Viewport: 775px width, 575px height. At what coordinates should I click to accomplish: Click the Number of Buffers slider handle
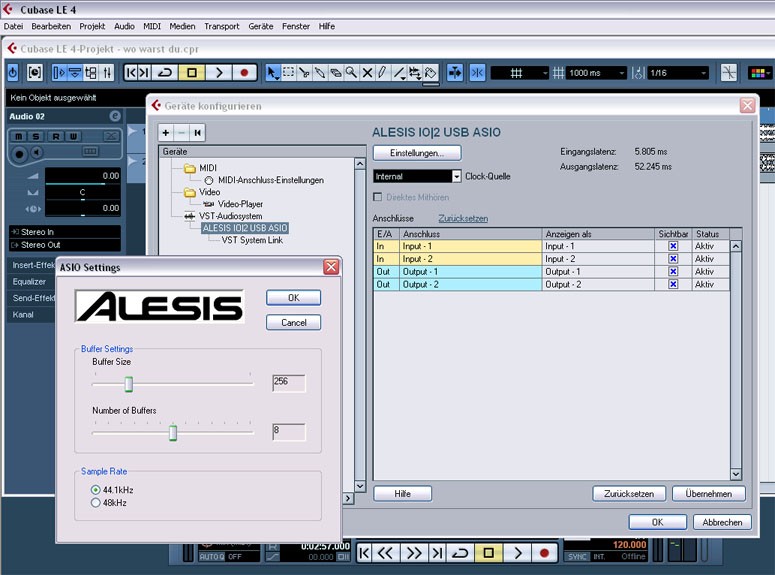(x=173, y=433)
